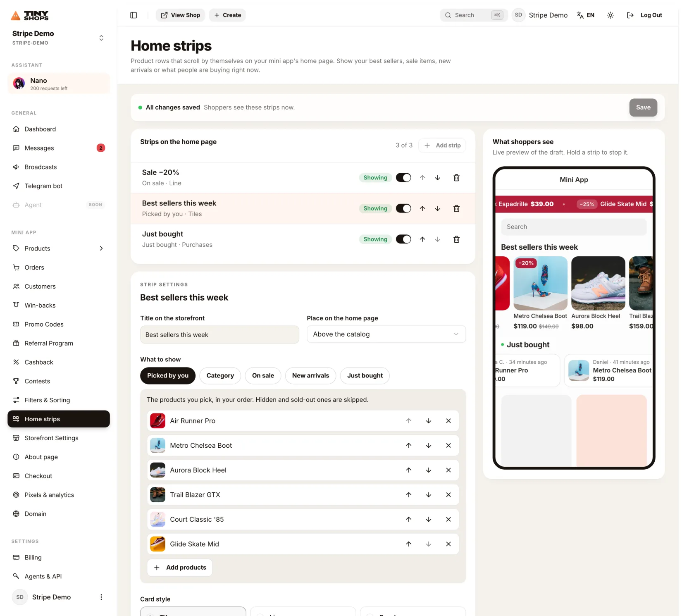Open Dashboard in the sidebar

coord(59,129)
